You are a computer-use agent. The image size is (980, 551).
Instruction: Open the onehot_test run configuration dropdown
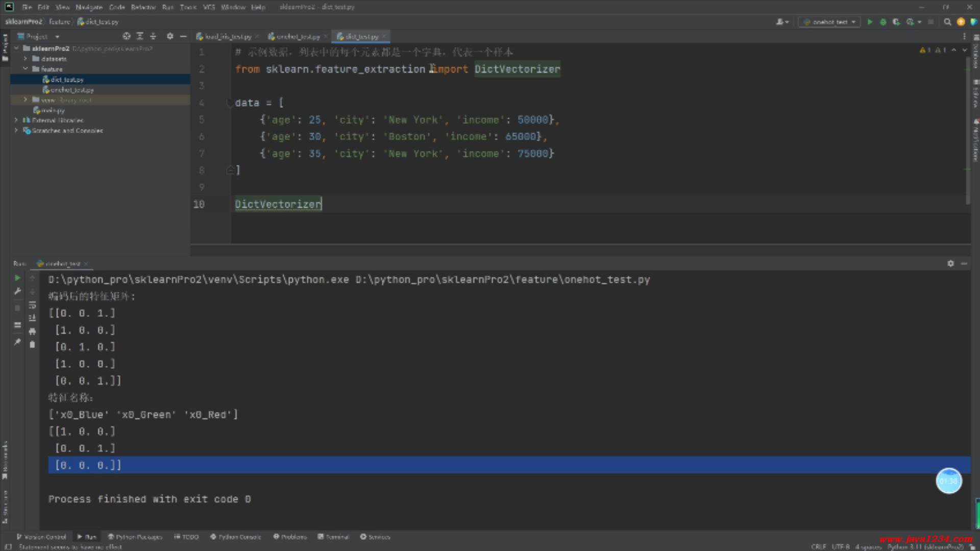pos(830,22)
